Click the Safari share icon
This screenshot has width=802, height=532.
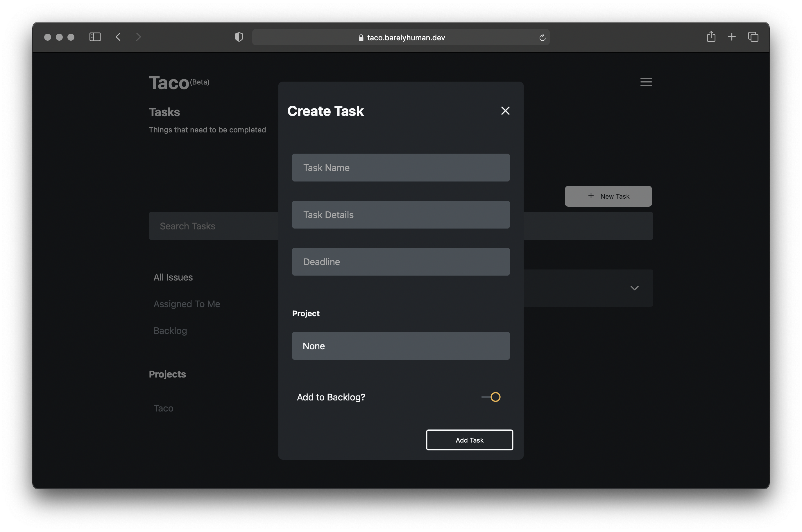tap(711, 37)
